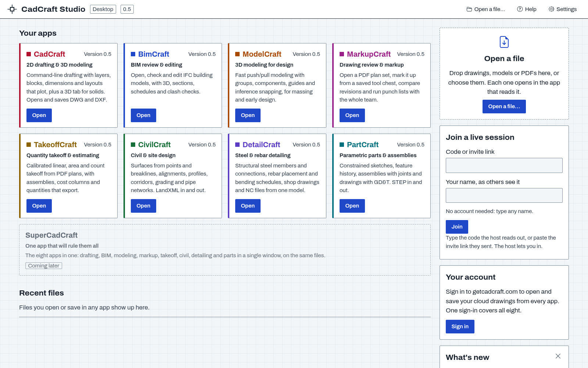Click "Quantity takeoff & estimating" subtitle

click(63, 155)
